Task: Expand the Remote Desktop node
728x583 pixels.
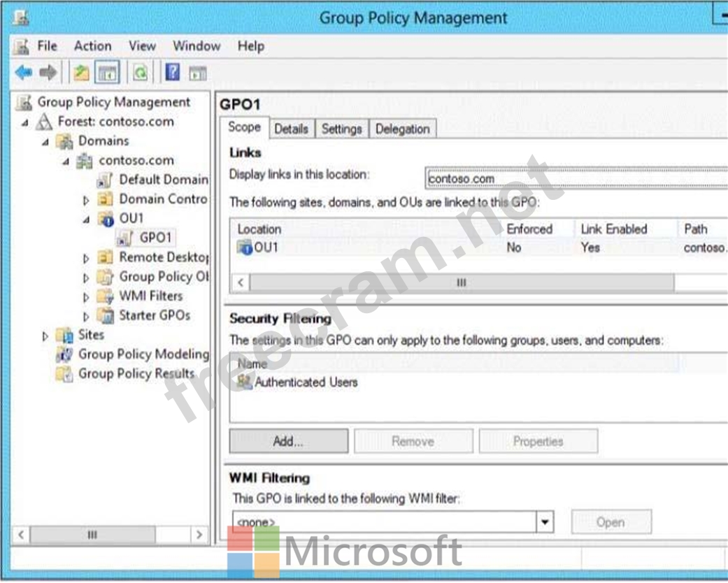Action: [86, 259]
